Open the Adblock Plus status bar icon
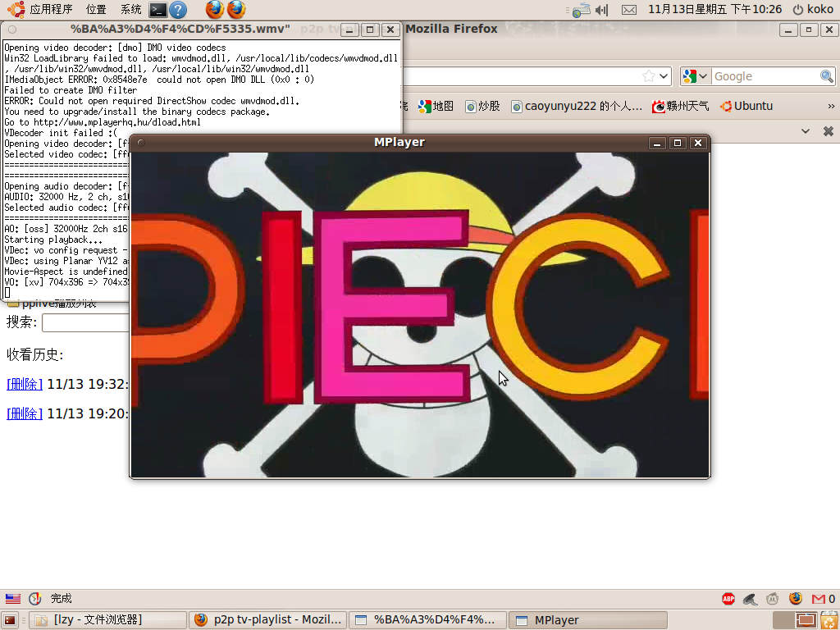Image resolution: width=840 pixels, height=630 pixels. [x=728, y=598]
